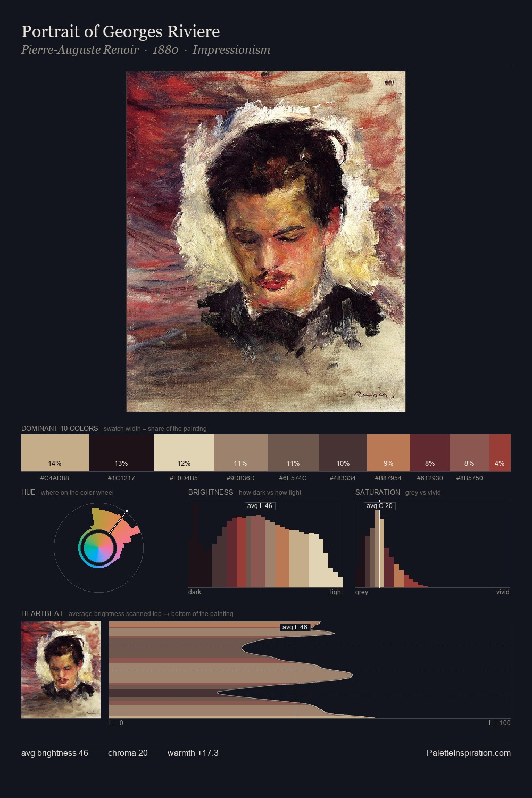Click the '1880' year text
Viewport: 532px width, 798px height.
point(165,50)
